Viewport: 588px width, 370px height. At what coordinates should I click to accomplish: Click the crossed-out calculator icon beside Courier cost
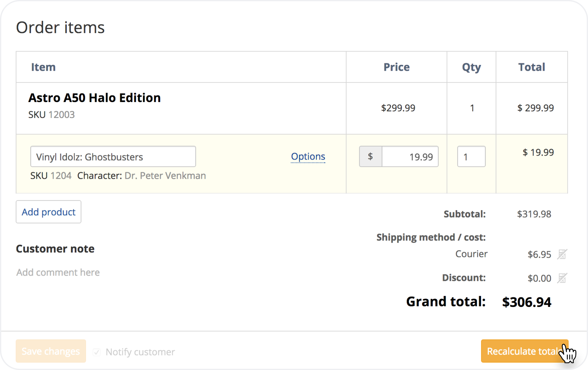562,254
